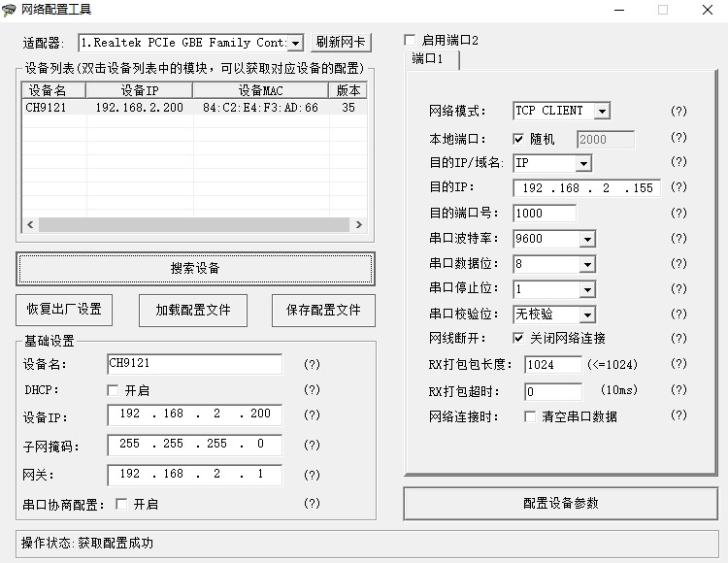Viewport: 728px width, 563px height.
Task: Click the RX打包超时 input field
Action: (552, 391)
